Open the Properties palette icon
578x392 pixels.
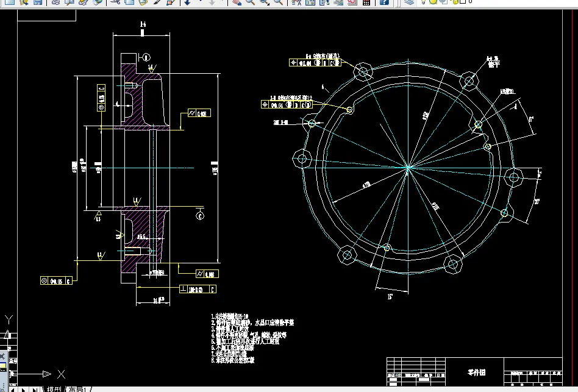coord(296,2)
